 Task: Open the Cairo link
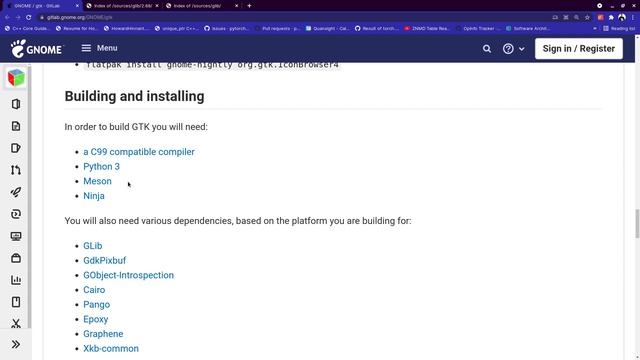click(x=94, y=290)
